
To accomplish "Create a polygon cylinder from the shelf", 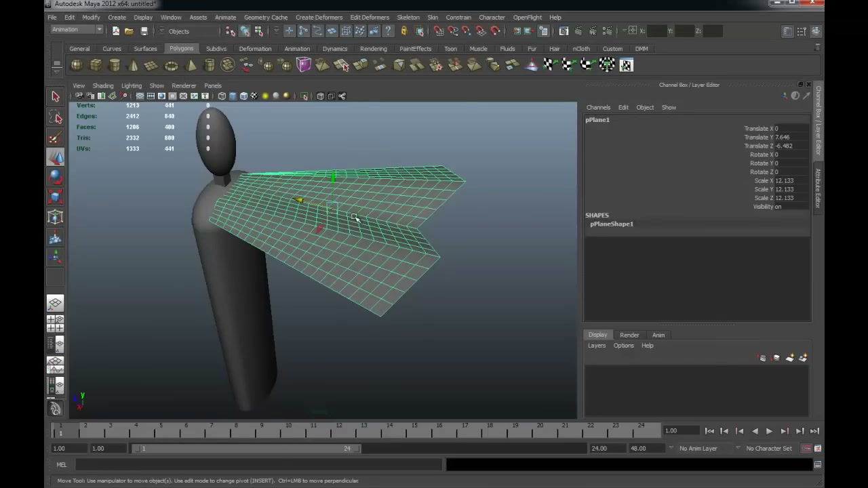I will 115,65.
